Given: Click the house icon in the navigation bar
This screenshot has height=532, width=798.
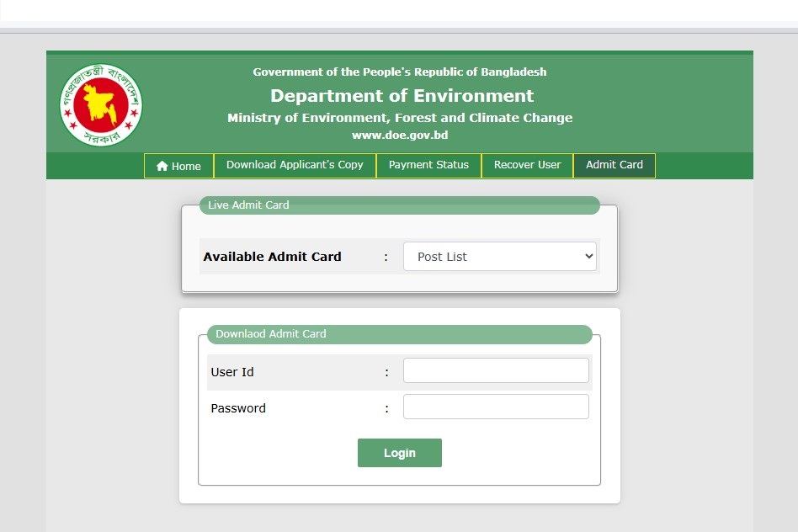Looking at the screenshot, I should coord(162,167).
